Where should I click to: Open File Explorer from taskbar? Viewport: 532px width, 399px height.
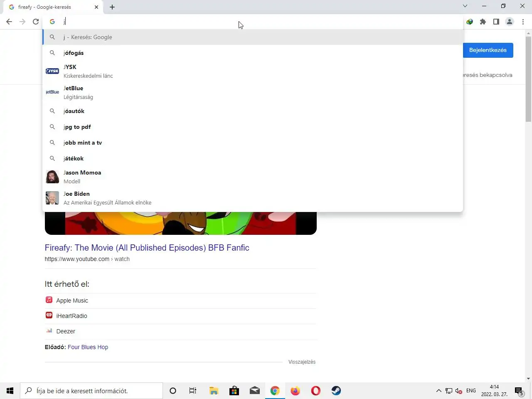point(214,391)
